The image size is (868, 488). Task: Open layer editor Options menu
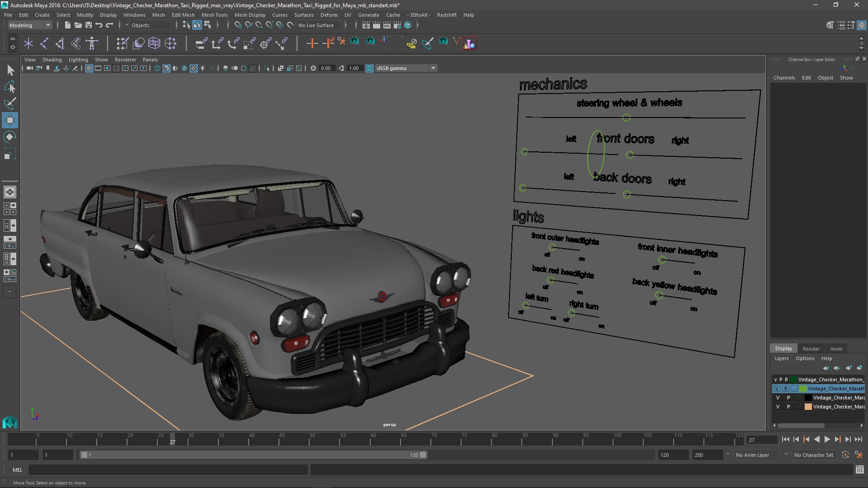pyautogui.click(x=805, y=358)
